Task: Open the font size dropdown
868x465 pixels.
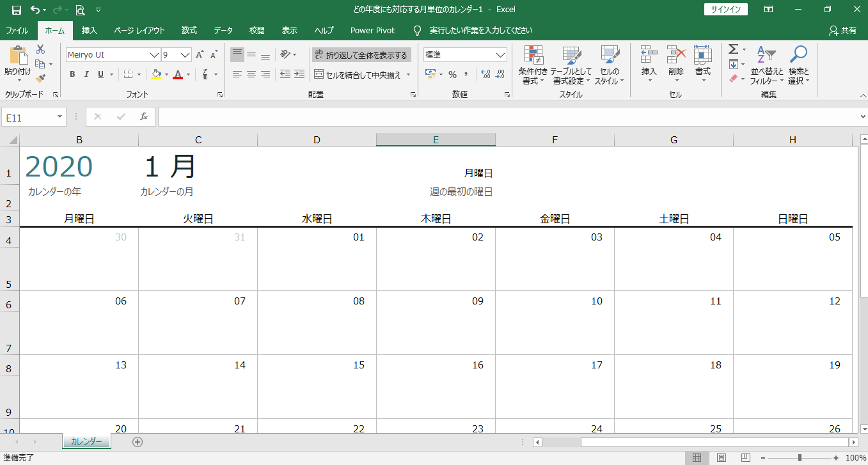Action: click(185, 55)
